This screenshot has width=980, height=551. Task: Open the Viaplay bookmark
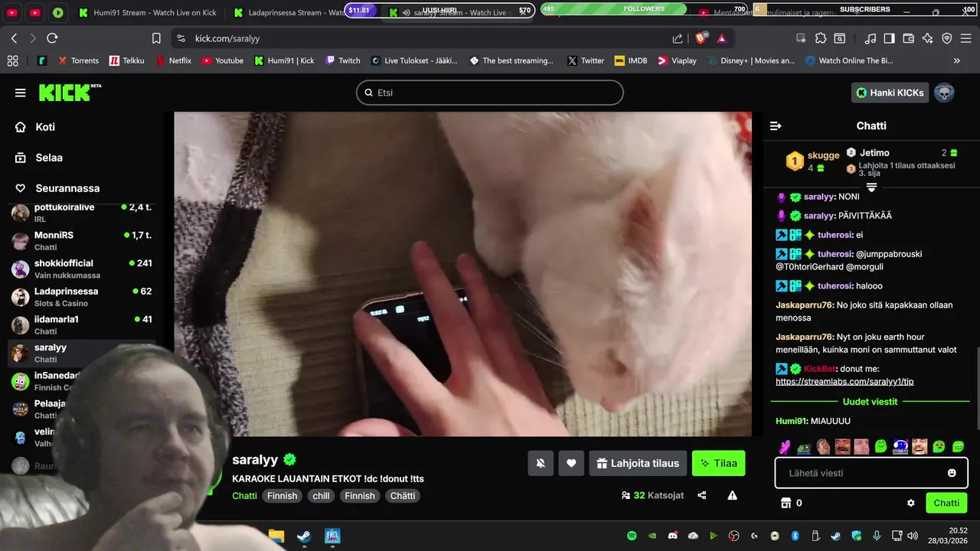tap(677, 60)
